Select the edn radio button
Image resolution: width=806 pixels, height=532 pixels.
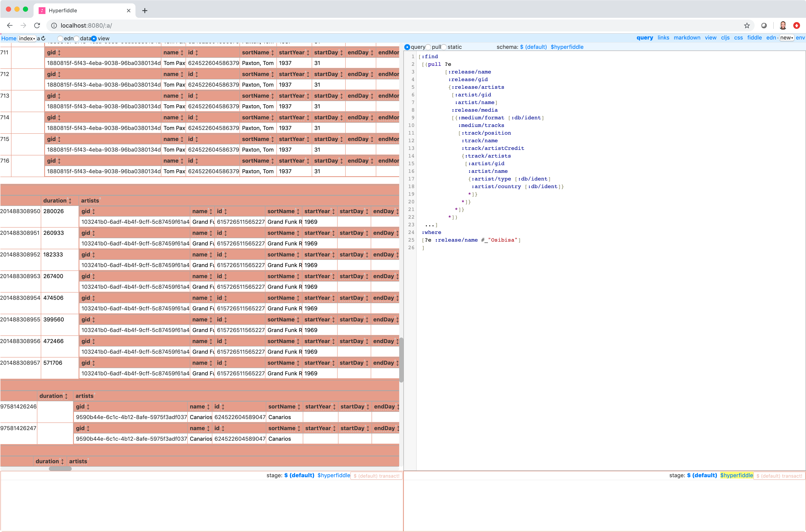(x=60, y=39)
